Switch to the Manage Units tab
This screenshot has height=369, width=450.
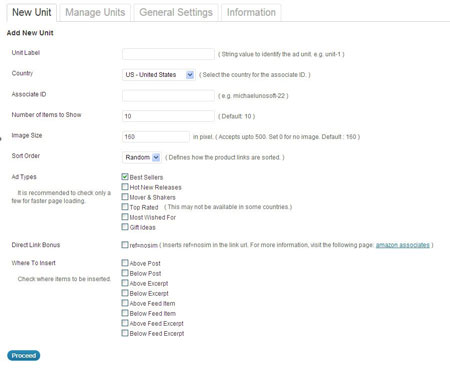[x=95, y=13]
